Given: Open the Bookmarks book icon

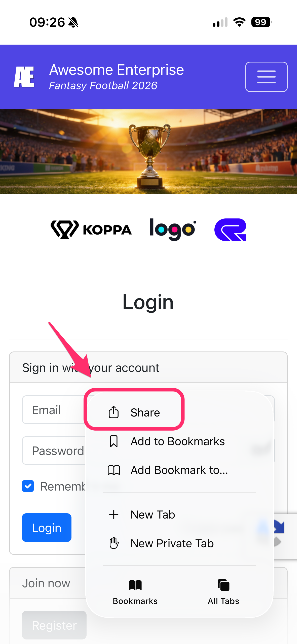Looking at the screenshot, I should (x=135, y=585).
